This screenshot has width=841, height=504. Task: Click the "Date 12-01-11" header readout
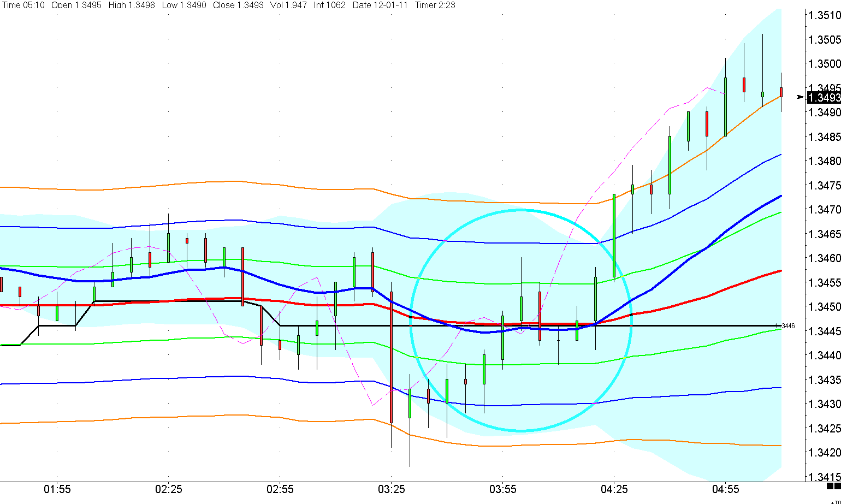click(381, 5)
